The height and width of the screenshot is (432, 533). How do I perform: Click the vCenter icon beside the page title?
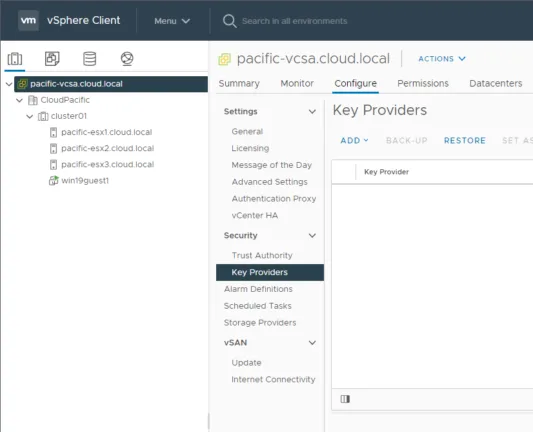click(224, 59)
